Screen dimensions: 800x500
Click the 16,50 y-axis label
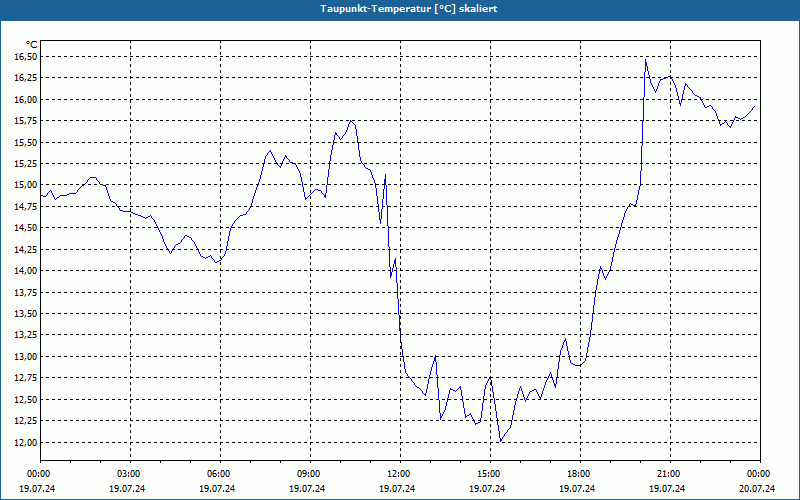tap(26, 57)
